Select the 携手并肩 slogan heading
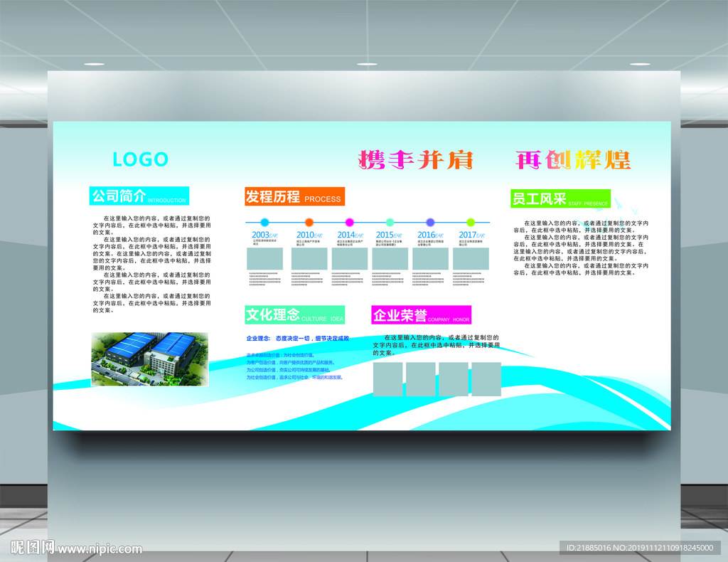 coord(415,160)
